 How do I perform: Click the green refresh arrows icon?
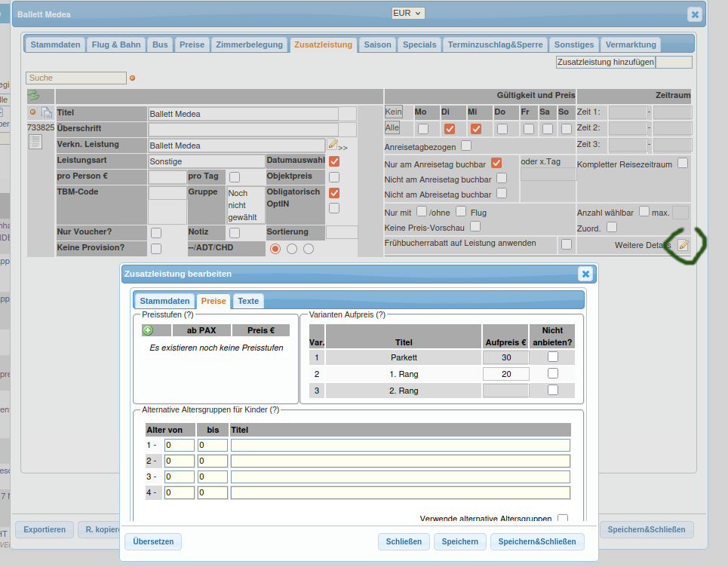pyautogui.click(x=33, y=96)
